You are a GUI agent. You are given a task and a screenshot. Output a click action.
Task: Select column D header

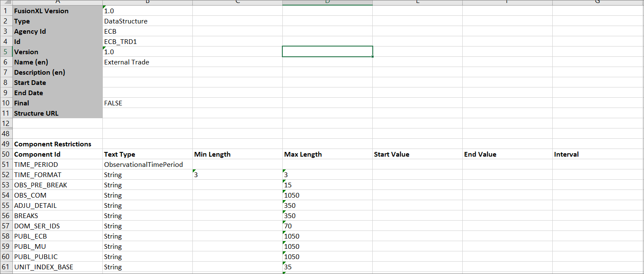327,2
